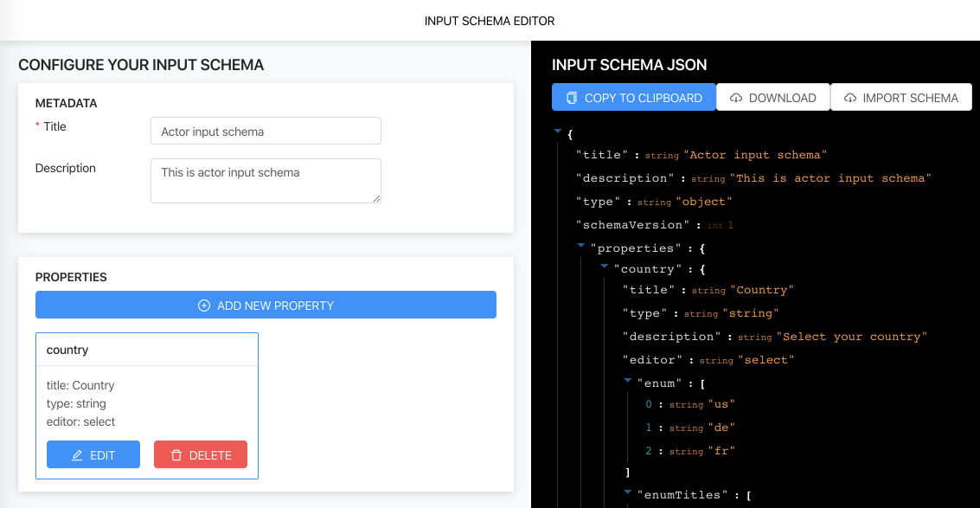Screen dimensions: 980x508
Task: Edit the country property
Action: (x=93, y=453)
